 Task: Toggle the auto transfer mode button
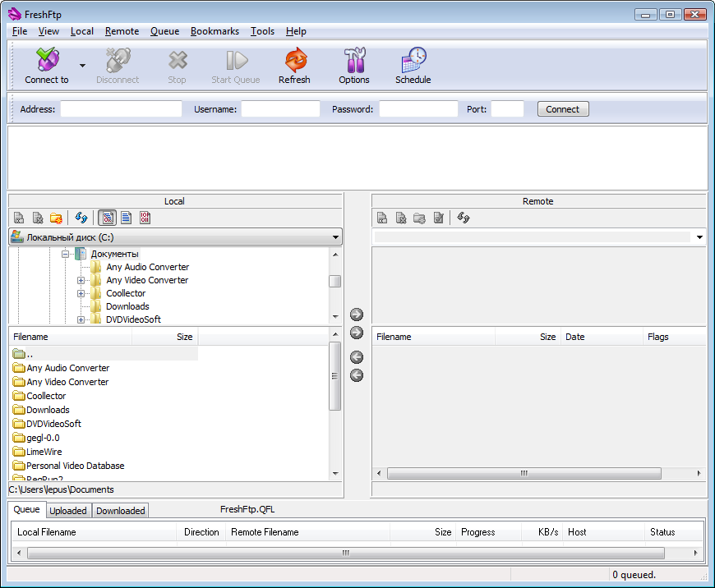pyautogui.click(x=107, y=218)
